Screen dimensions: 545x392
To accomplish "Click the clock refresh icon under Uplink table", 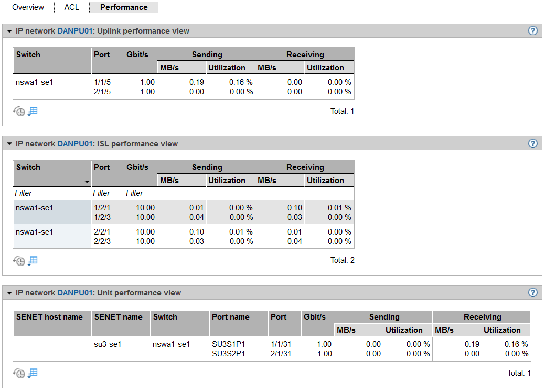I will [19, 111].
